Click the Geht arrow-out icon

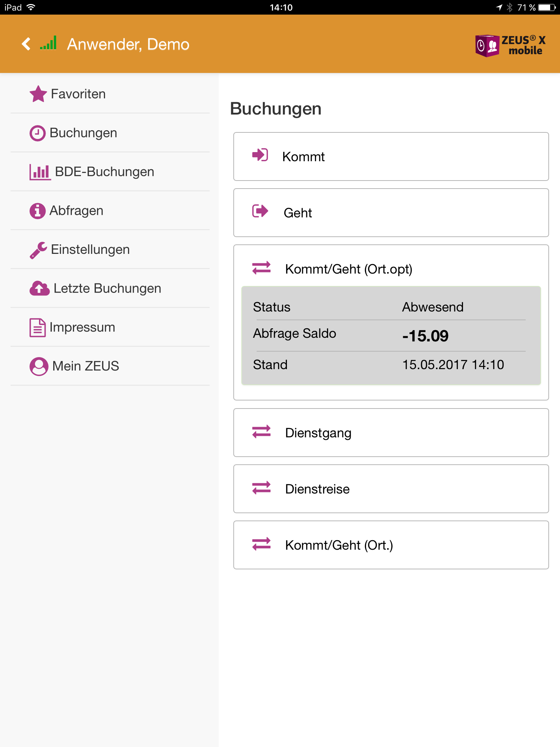coord(260,211)
